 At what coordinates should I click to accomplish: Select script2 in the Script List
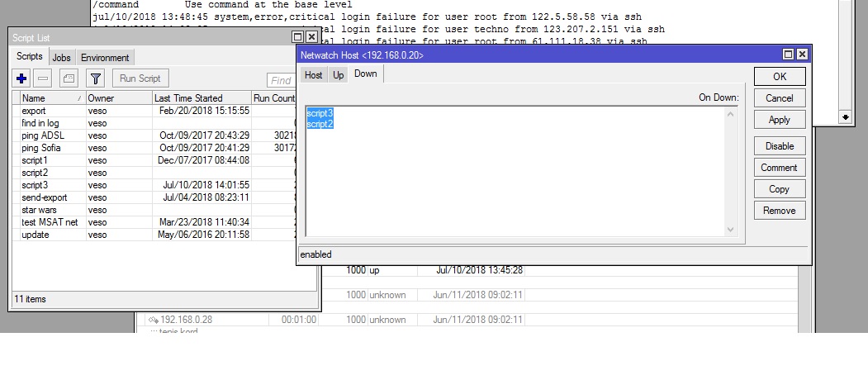(155, 173)
